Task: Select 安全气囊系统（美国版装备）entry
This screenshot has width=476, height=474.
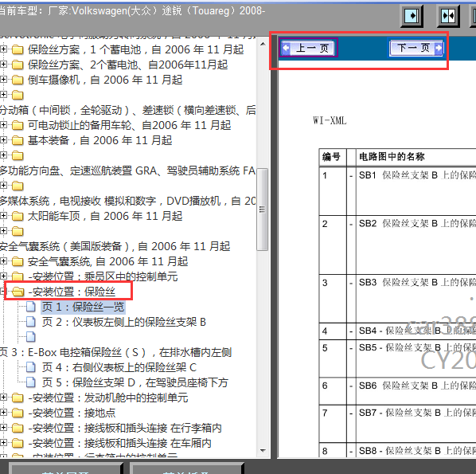Action: [115, 246]
